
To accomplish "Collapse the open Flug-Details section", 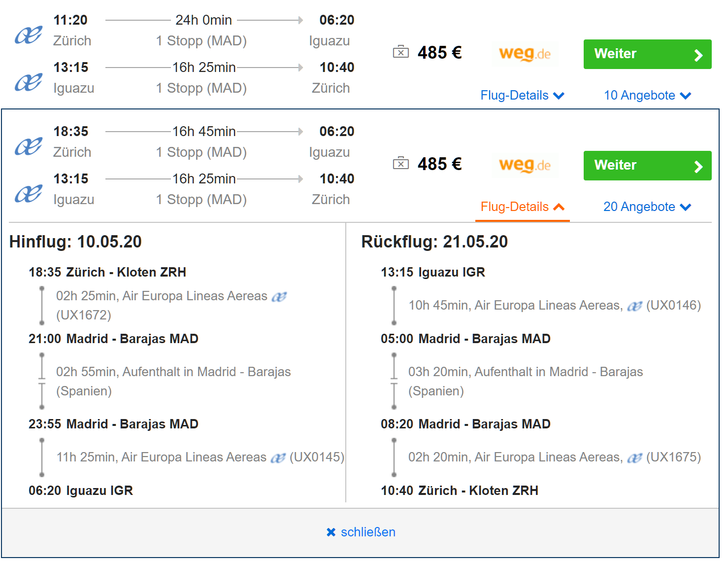I will 522,207.
